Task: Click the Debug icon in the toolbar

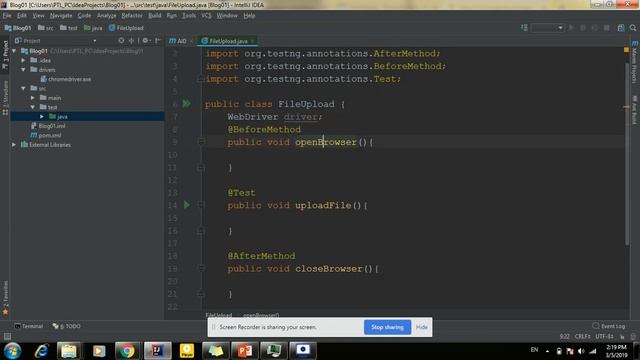Action: [x=583, y=28]
